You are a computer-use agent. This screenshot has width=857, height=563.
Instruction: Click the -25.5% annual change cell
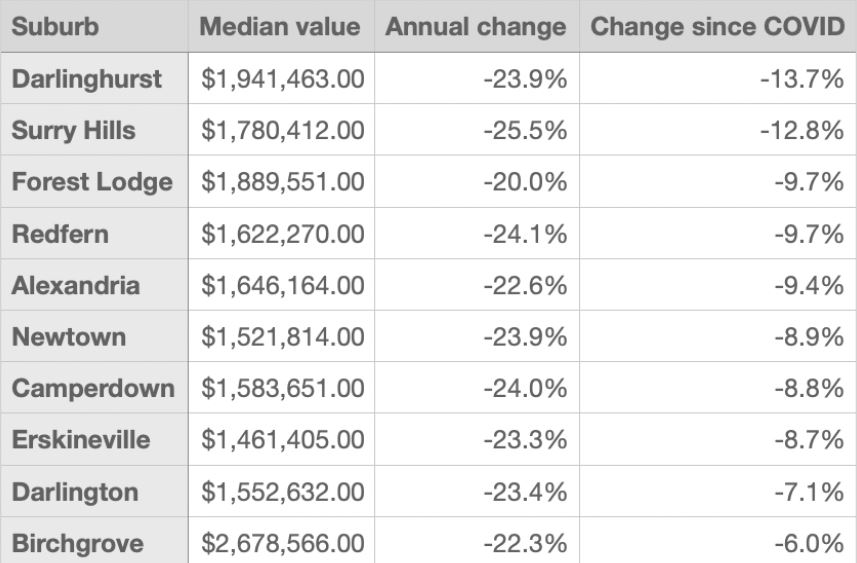click(524, 131)
